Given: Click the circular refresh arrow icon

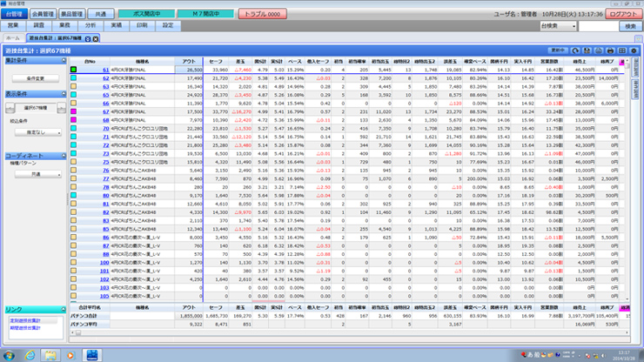Looking at the screenshot, I should point(575,50).
